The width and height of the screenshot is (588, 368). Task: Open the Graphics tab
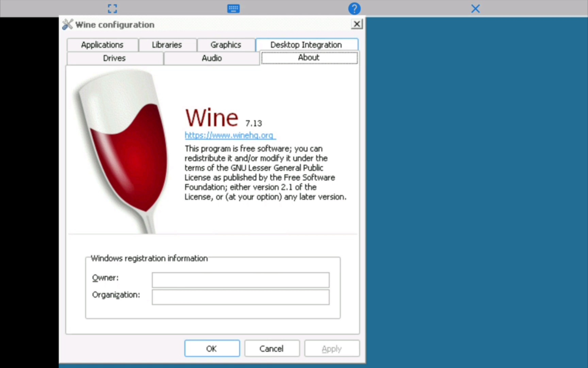tap(226, 45)
